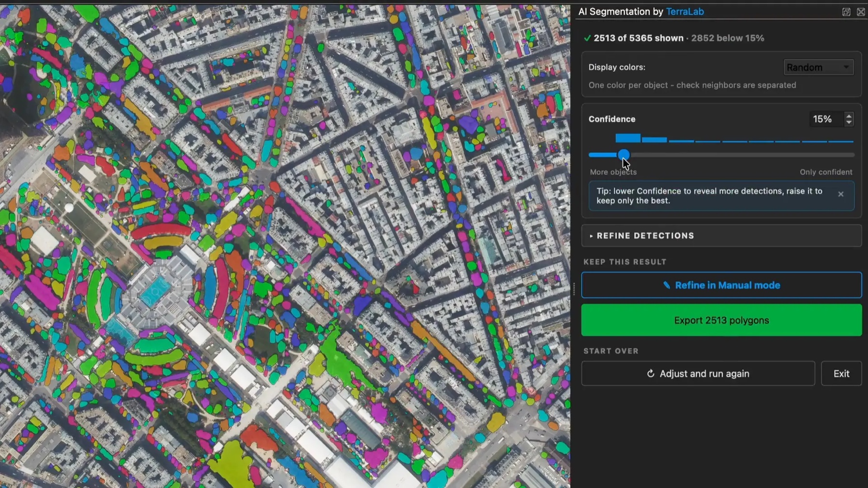Expand the REFINE DETECTIONS section
This screenshot has height=488, width=868.
pos(721,236)
